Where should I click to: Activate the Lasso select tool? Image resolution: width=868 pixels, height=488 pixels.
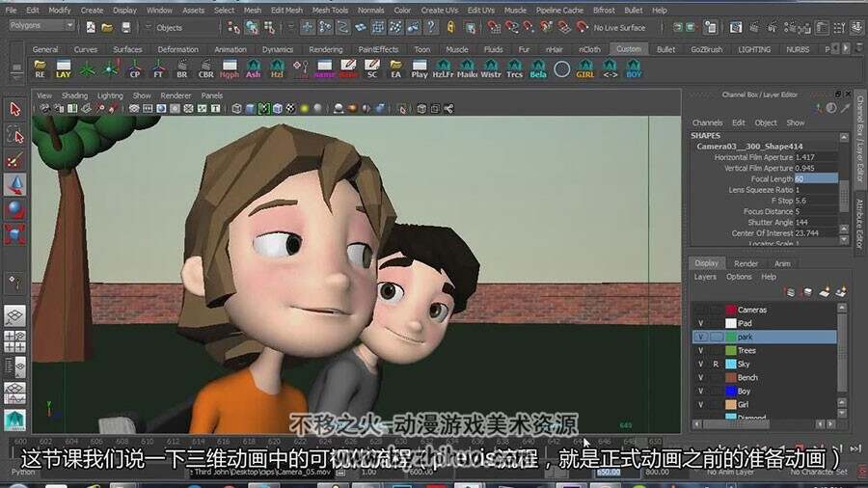[x=14, y=134]
